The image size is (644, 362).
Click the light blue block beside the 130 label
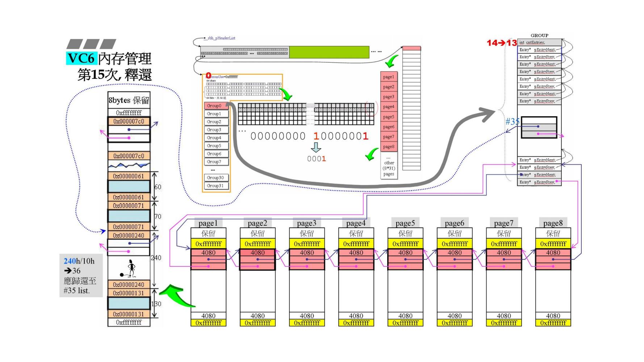point(129,303)
